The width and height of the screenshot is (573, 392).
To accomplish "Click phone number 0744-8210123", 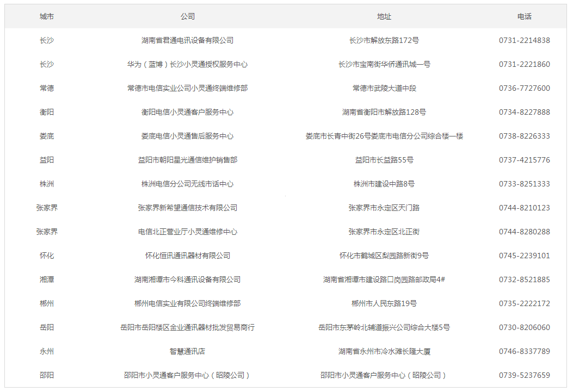I will click(525, 208).
